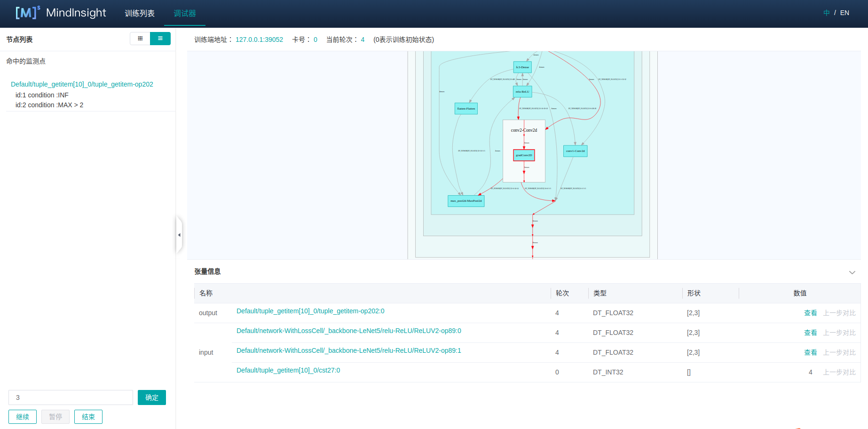
Task: Open the 训练列表 tab
Action: 140,14
